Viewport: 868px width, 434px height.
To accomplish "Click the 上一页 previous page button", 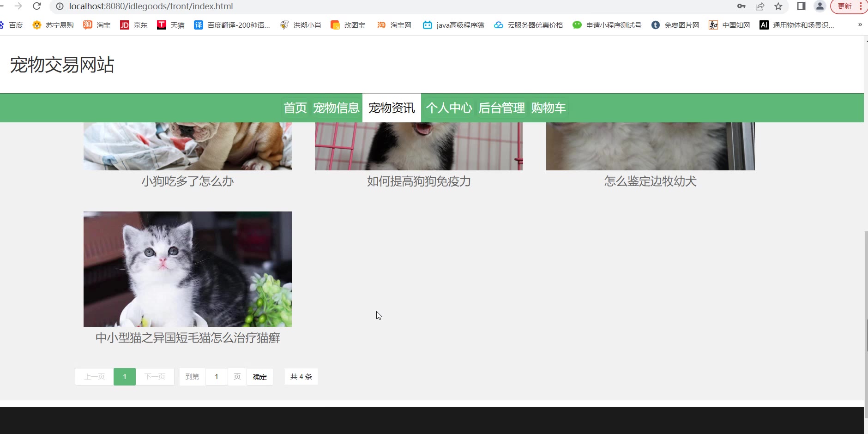I will [94, 377].
